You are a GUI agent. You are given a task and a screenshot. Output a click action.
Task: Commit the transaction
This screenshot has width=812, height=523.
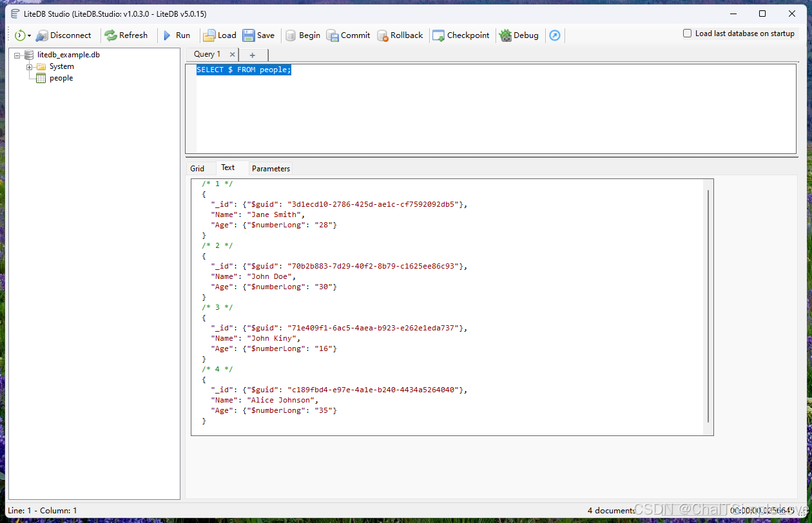(x=348, y=35)
